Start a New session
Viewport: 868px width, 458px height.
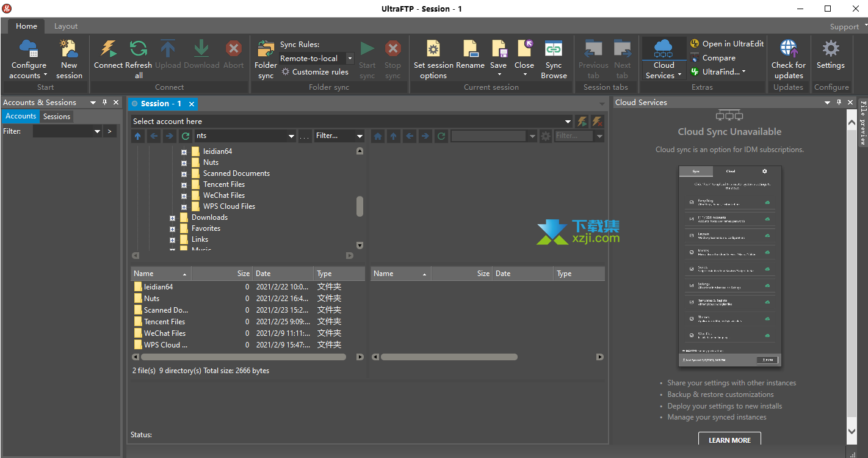click(x=69, y=59)
